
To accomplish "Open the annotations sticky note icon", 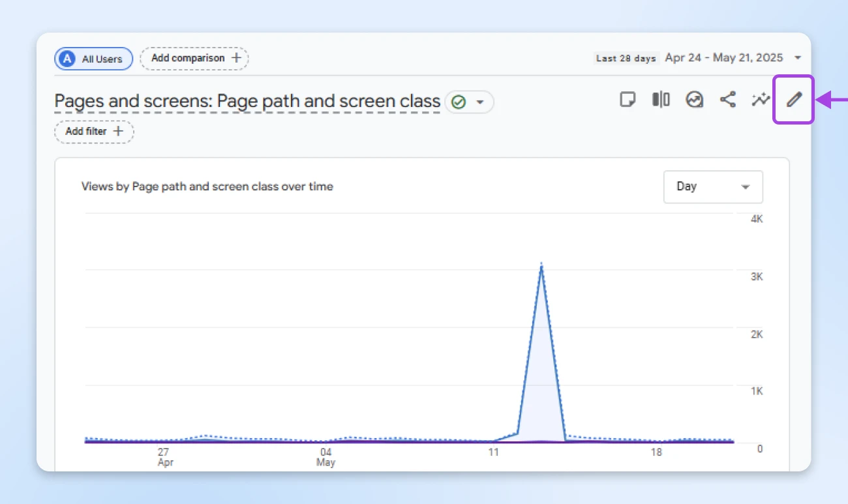I will (x=628, y=100).
